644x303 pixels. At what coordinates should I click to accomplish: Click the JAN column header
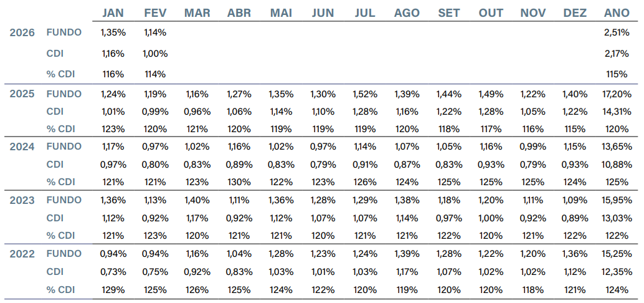[113, 13]
